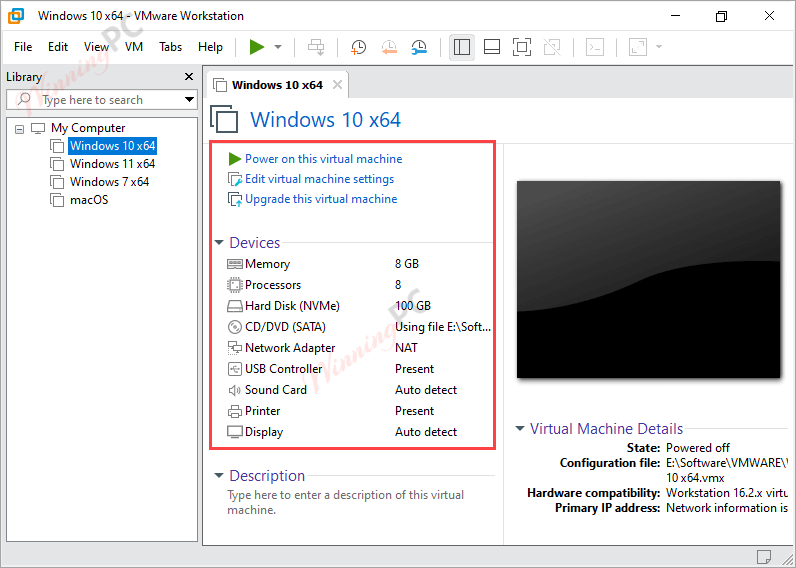Click the Network Adapter value NAT
This screenshot has height=568, width=796.
(406, 348)
